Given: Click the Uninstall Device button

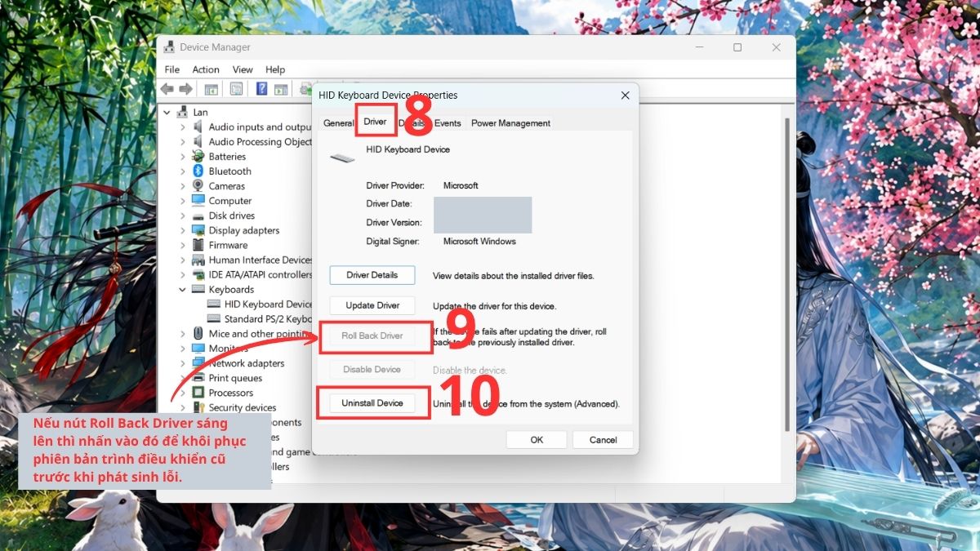Looking at the screenshot, I should tap(372, 403).
